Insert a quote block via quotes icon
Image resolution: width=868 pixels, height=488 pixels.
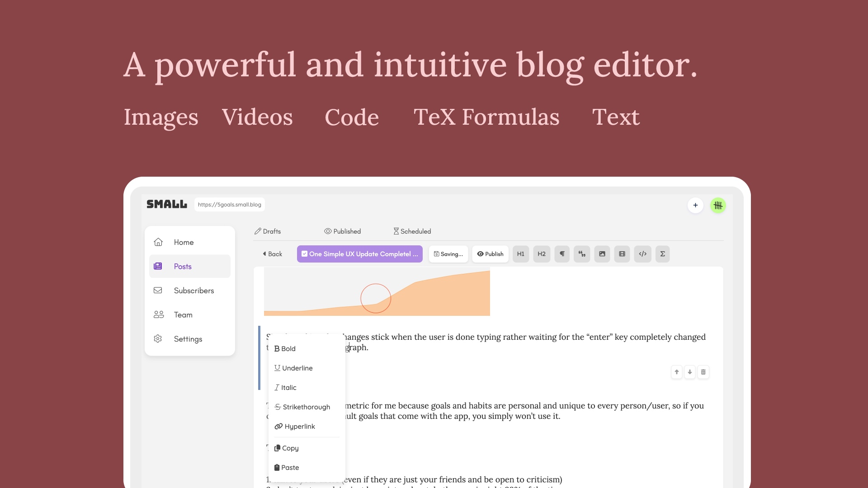pyautogui.click(x=582, y=254)
